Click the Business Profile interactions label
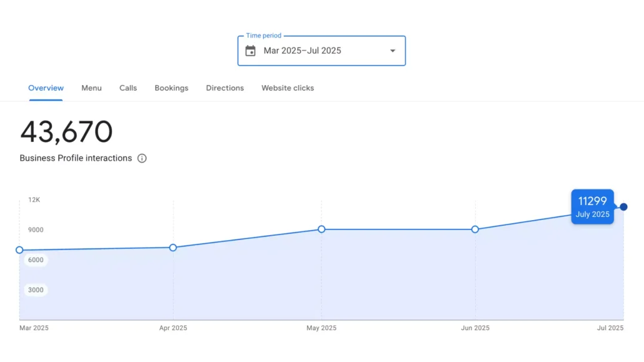The width and height of the screenshot is (644, 362). coord(76,158)
